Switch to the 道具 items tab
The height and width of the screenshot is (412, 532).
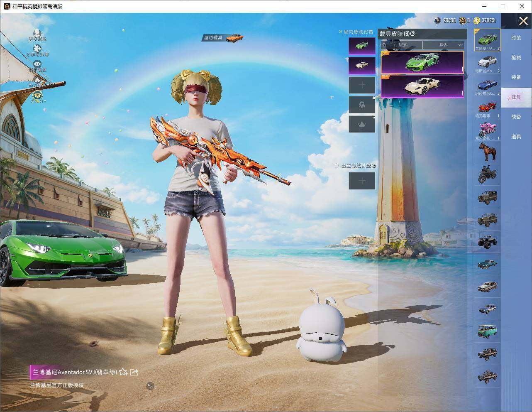click(x=516, y=137)
